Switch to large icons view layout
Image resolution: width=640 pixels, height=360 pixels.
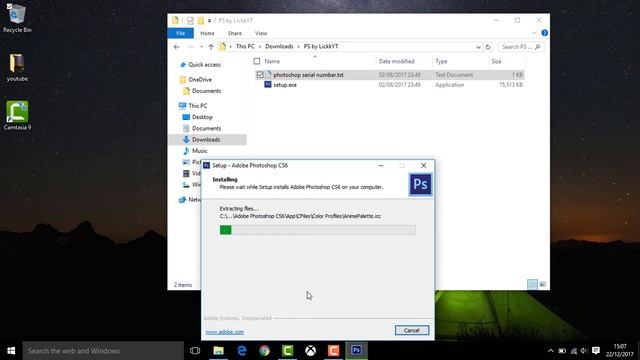tap(543, 284)
